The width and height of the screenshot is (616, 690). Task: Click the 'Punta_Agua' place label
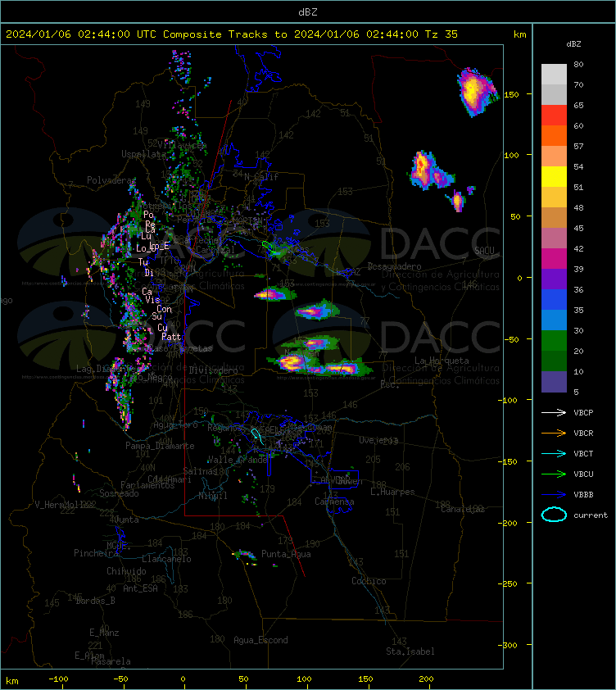point(286,554)
